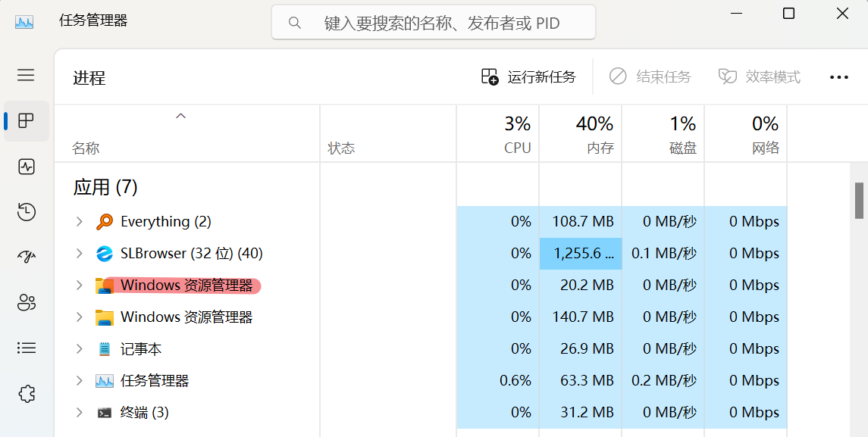Viewport: 868px width, 437px height.
Task: Open the Users sidebar icon
Action: point(26,303)
